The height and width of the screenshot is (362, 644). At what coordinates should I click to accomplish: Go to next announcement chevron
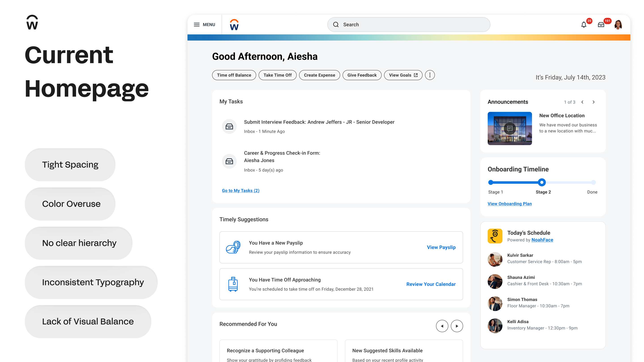coord(593,102)
